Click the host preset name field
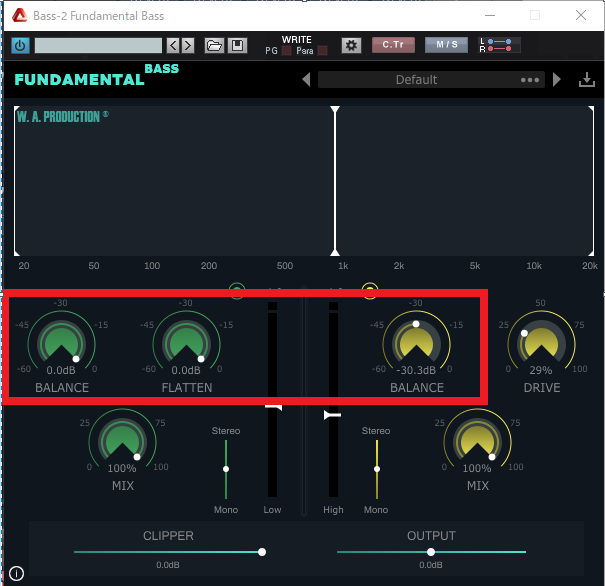The image size is (605, 586). (x=98, y=46)
